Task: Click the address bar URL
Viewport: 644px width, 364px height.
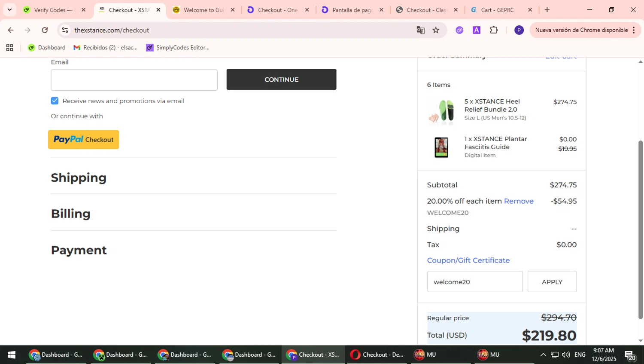Action: click(x=112, y=30)
